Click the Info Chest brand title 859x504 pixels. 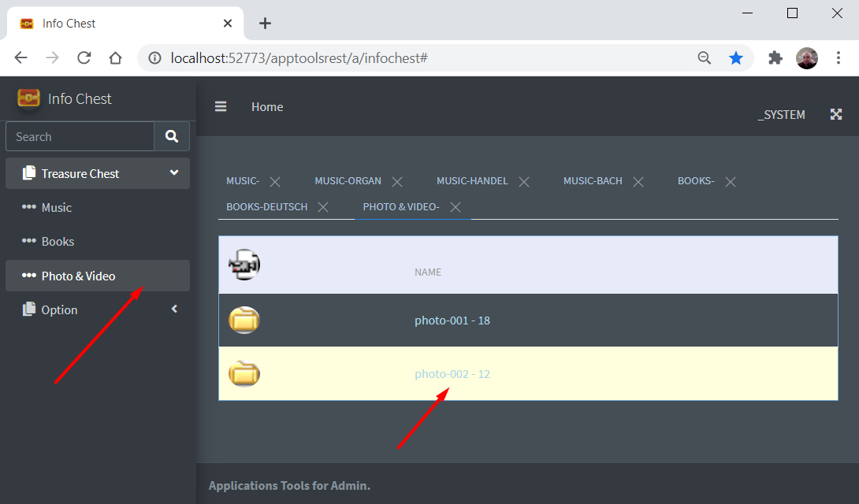80,98
